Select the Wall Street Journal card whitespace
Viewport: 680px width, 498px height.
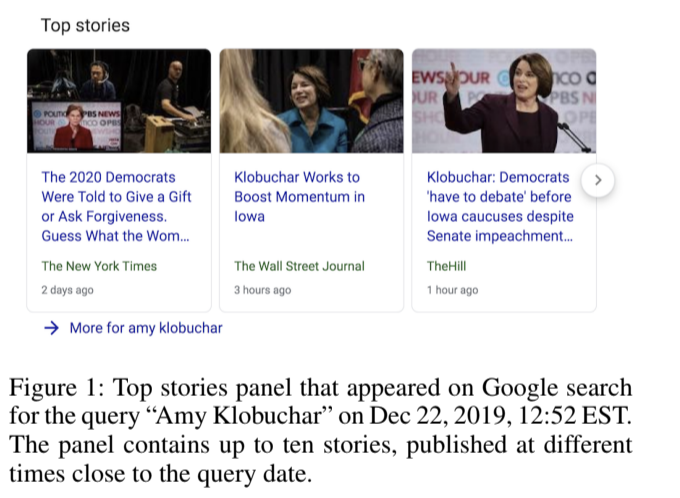311,241
